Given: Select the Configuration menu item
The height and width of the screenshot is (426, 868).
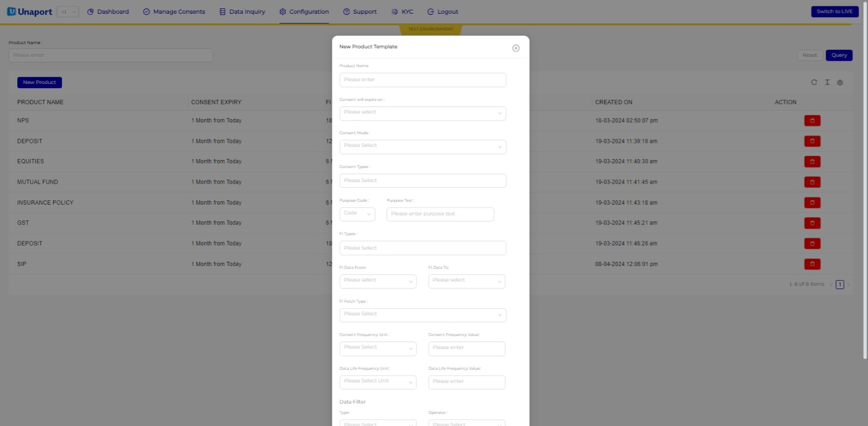Looking at the screenshot, I should coord(304,12).
